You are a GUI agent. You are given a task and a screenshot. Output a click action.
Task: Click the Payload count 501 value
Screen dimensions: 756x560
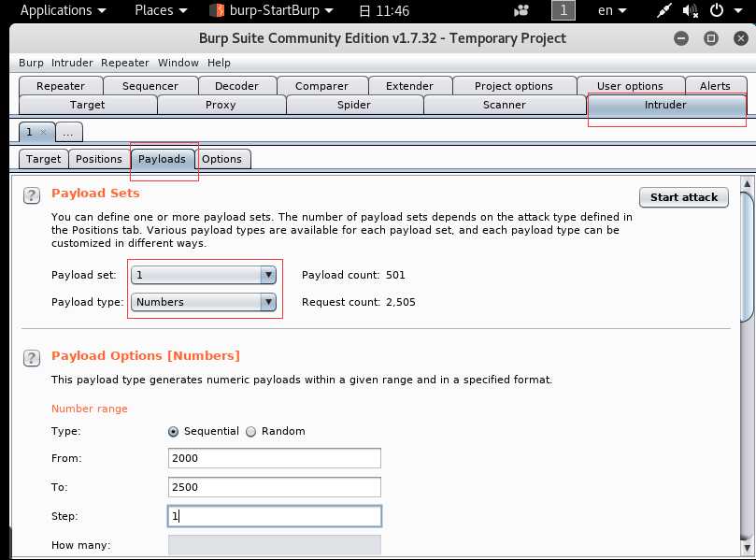[x=395, y=275]
